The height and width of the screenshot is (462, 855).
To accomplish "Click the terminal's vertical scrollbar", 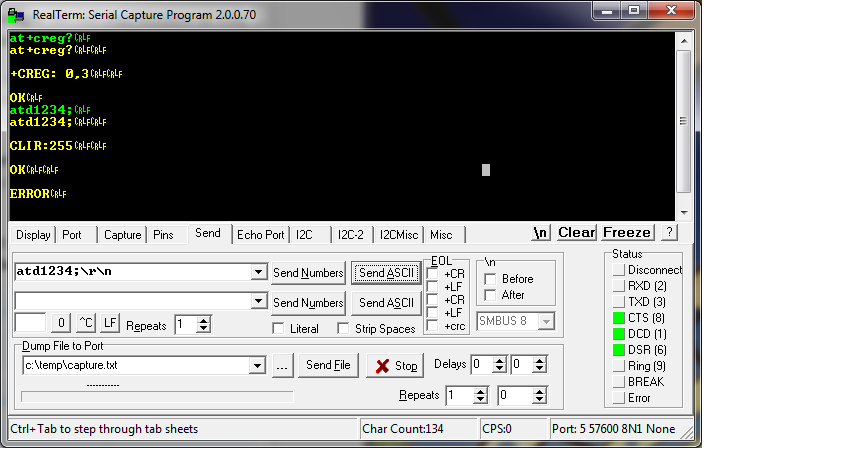I will [x=683, y=120].
